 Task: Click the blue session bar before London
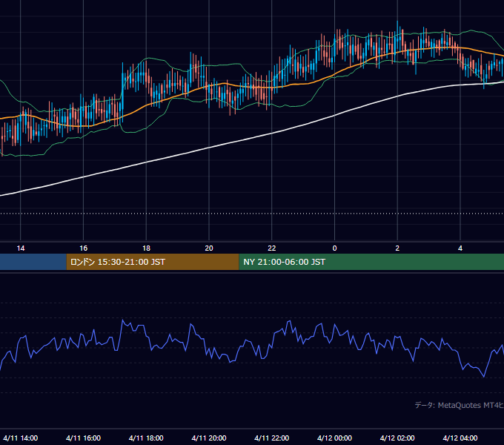click(x=33, y=262)
